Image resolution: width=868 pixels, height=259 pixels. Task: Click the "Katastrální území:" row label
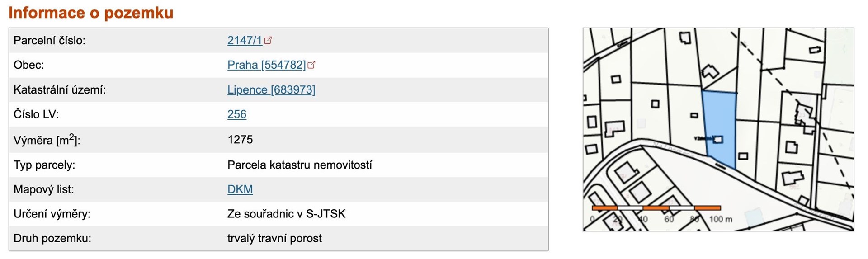(60, 89)
